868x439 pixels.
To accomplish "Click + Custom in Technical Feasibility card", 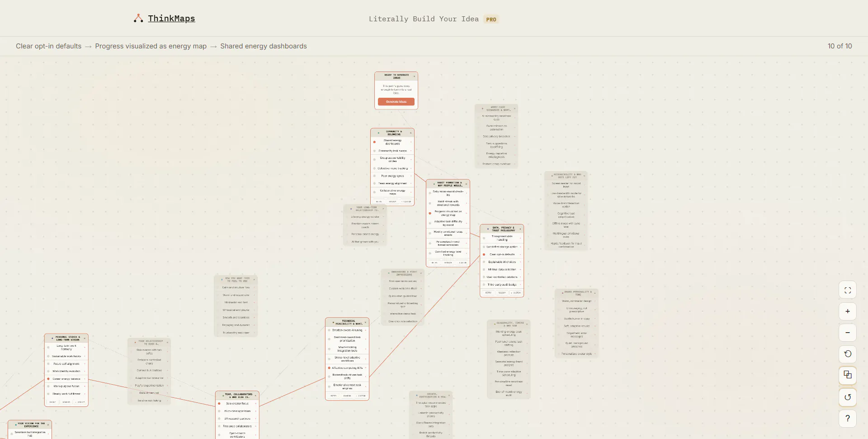I will click(361, 396).
